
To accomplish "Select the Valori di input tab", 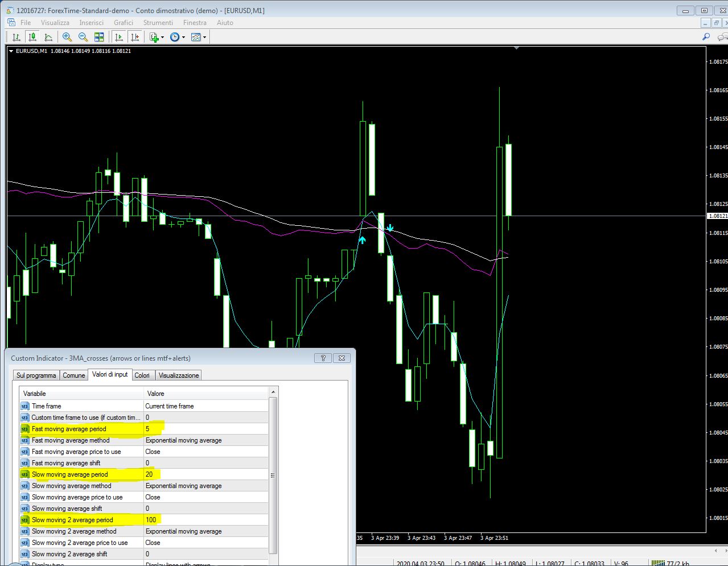I will point(110,374).
